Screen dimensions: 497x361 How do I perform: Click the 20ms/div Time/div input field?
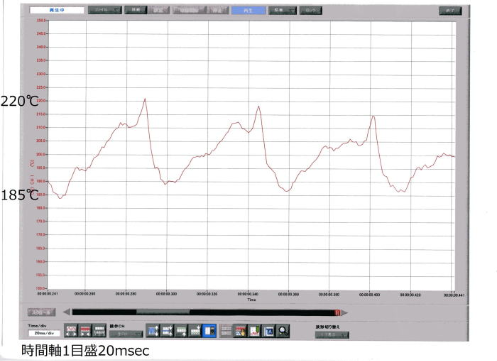tap(44, 333)
